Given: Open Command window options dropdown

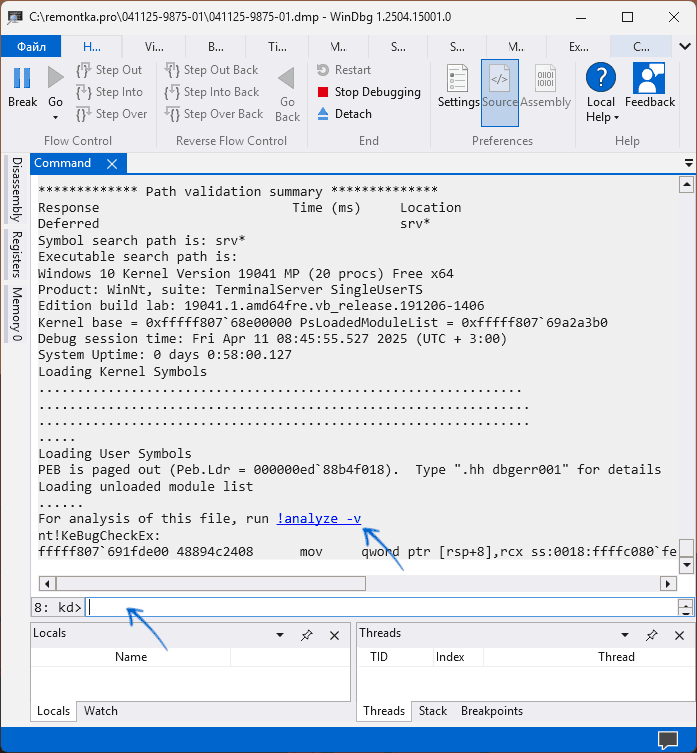Looking at the screenshot, I should click(688, 164).
